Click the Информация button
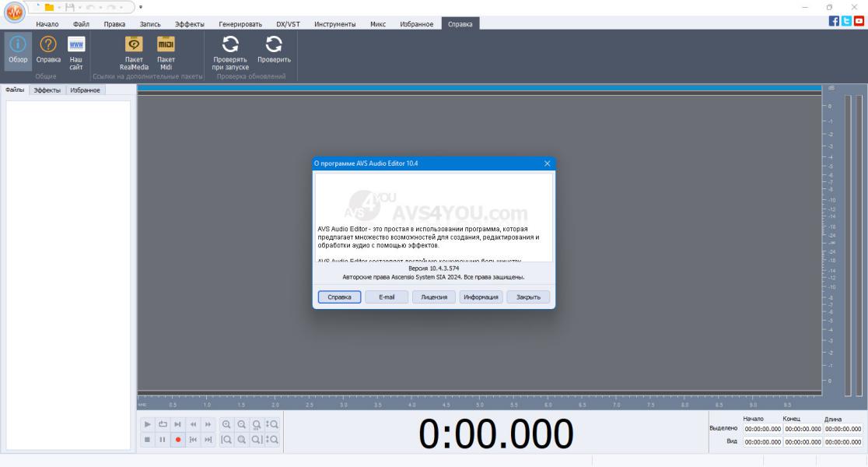The width and height of the screenshot is (868, 467). point(481,297)
